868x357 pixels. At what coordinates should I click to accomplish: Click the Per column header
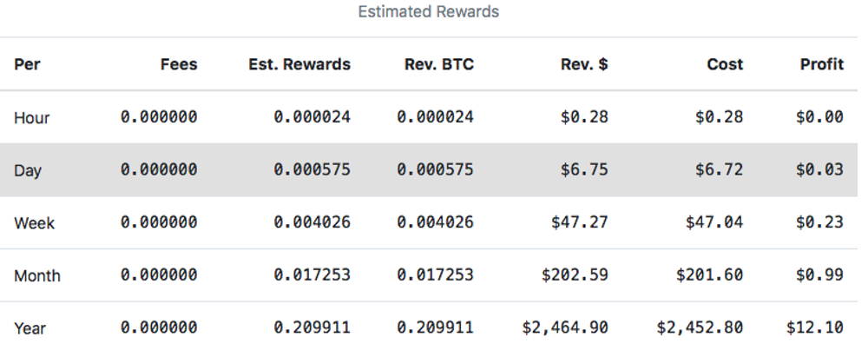click(27, 64)
